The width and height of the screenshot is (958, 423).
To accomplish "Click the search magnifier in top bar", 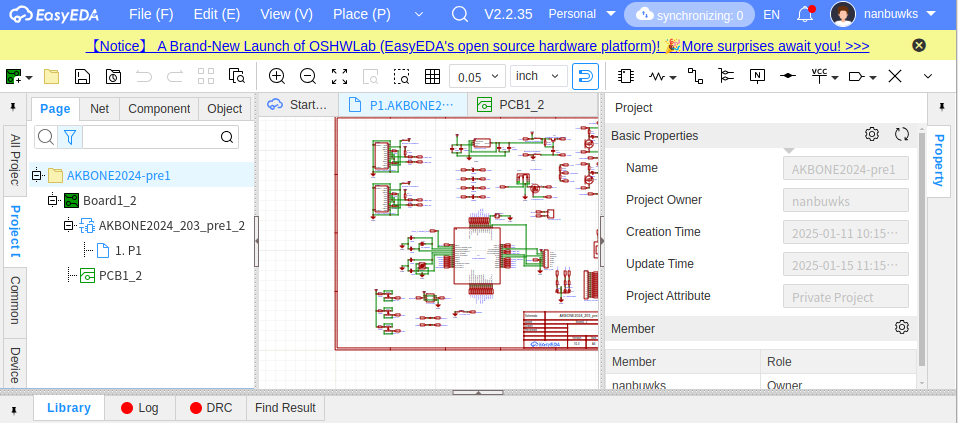I will pyautogui.click(x=459, y=14).
